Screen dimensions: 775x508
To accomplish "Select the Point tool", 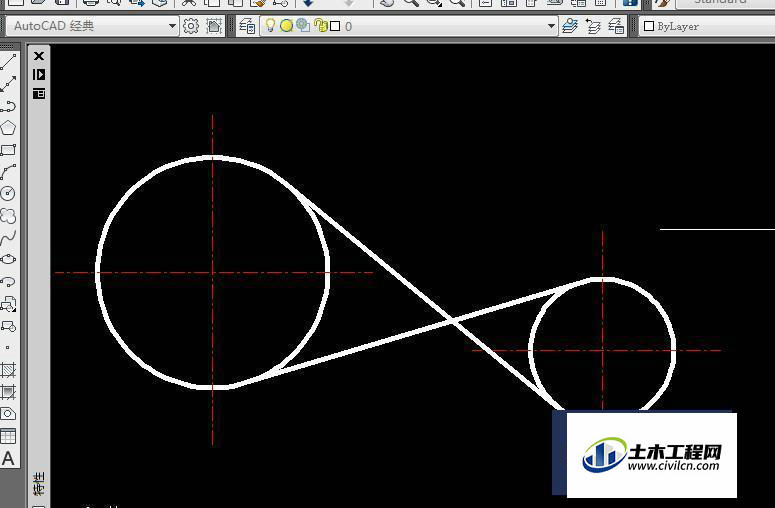I will coord(7,347).
